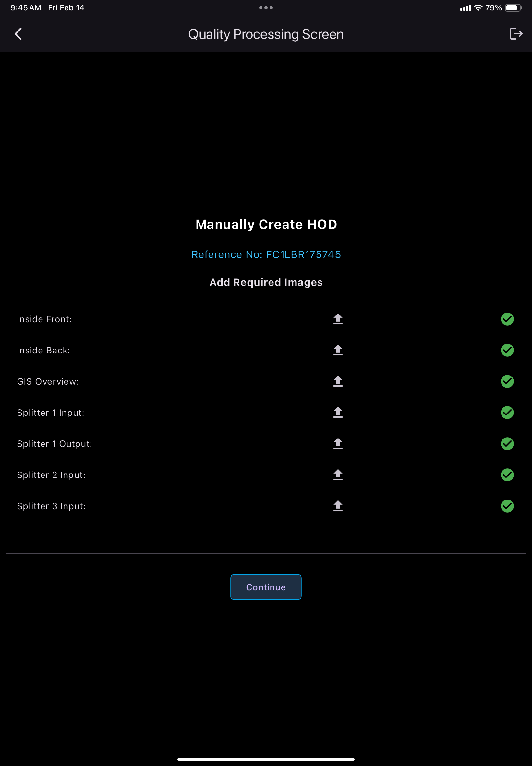Upload image for Splitter 1 Output
Image resolution: width=532 pixels, height=766 pixels.
point(338,443)
